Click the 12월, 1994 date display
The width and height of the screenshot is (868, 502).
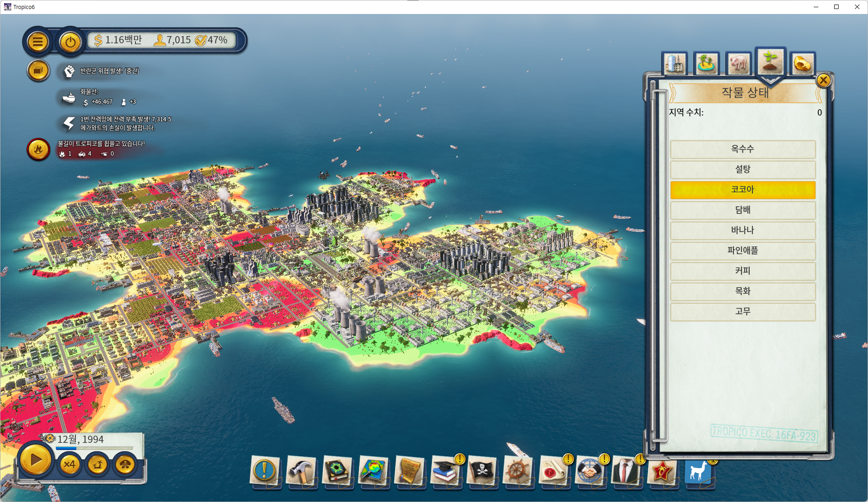(80, 439)
